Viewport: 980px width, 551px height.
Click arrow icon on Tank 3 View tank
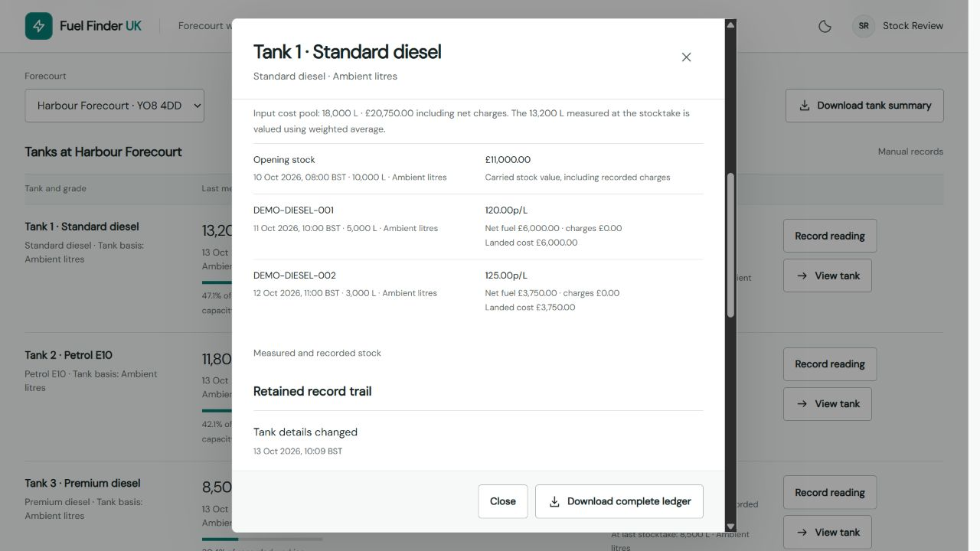pos(802,533)
